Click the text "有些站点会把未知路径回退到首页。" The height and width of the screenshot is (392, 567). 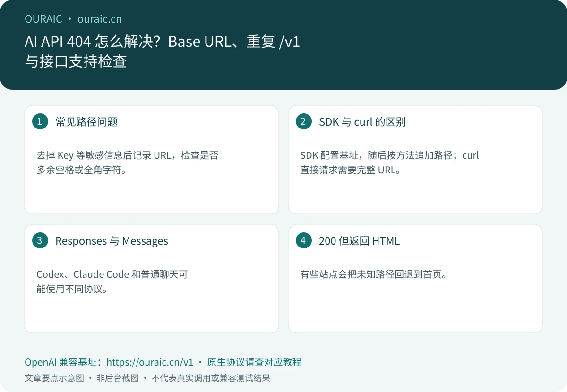point(373,274)
